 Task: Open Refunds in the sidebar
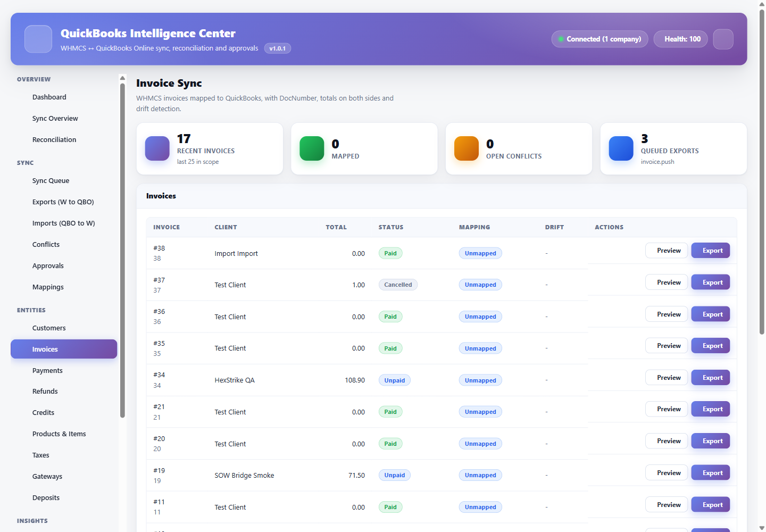tap(64, 392)
